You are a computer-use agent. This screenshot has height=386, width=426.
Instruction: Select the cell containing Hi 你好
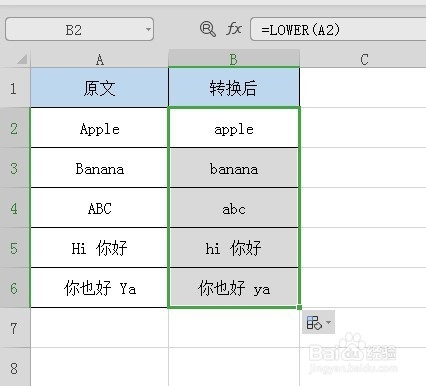click(x=99, y=248)
